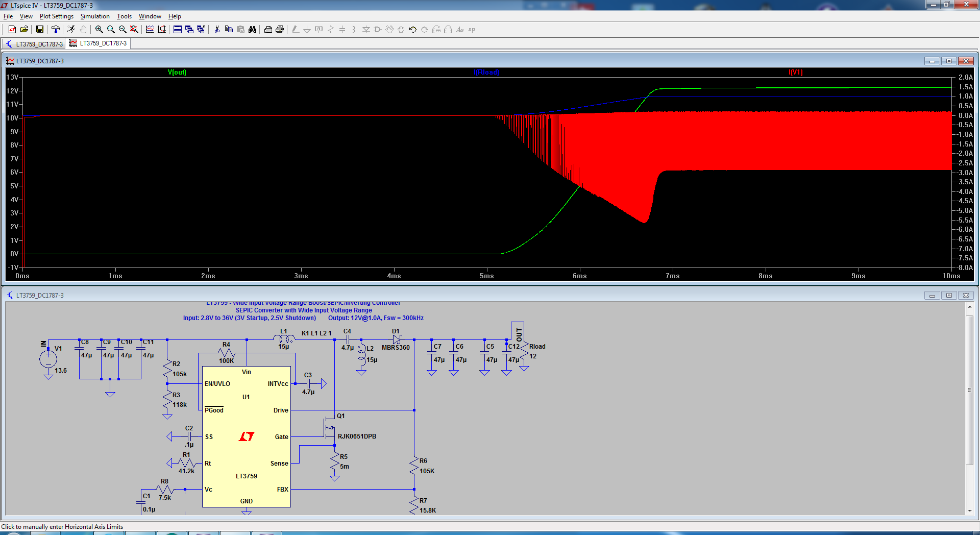Open Print Setup from the toolbar

[268, 30]
